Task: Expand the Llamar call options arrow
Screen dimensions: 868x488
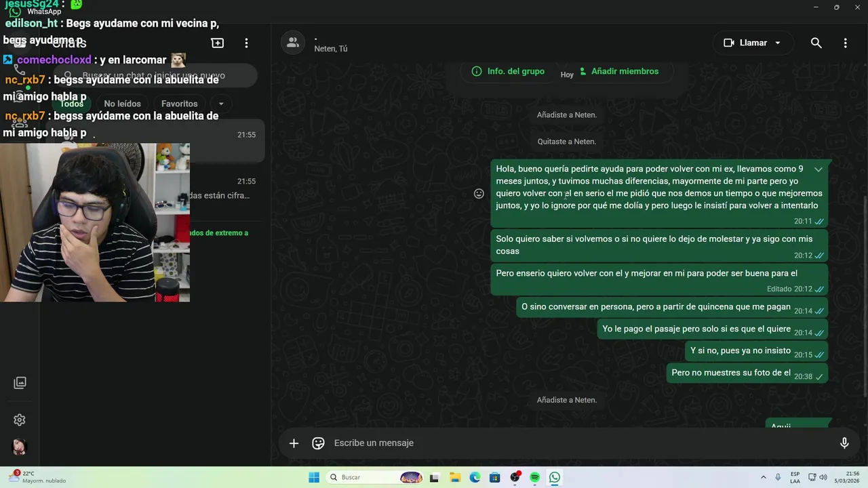Action: [x=778, y=43]
